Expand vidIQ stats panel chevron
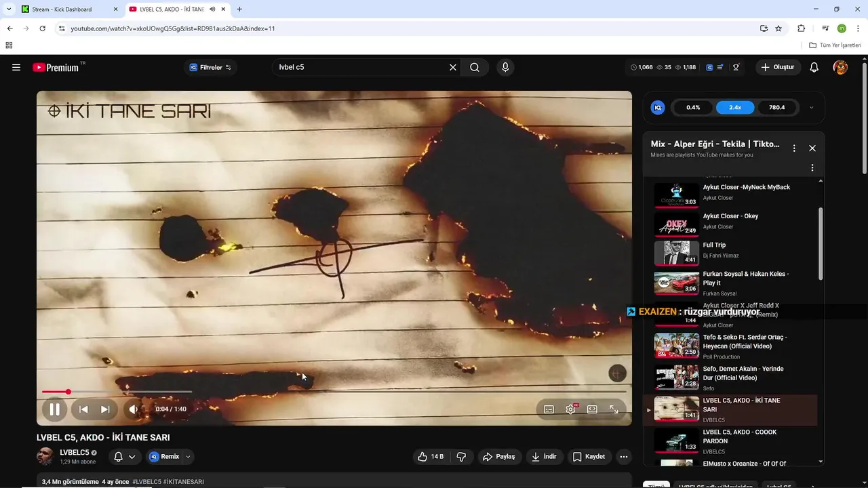Image resolution: width=868 pixels, height=488 pixels. coord(811,107)
